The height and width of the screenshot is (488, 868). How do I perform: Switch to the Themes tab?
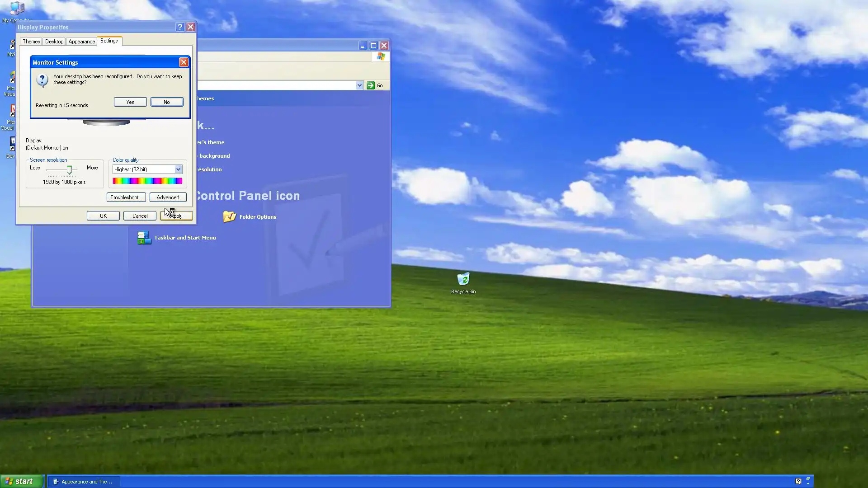pyautogui.click(x=31, y=42)
